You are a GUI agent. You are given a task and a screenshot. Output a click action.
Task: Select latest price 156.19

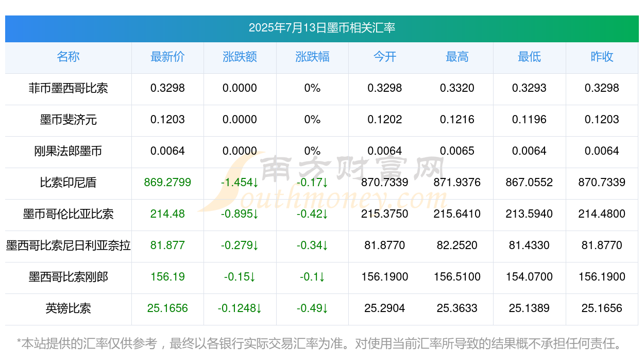(x=167, y=277)
